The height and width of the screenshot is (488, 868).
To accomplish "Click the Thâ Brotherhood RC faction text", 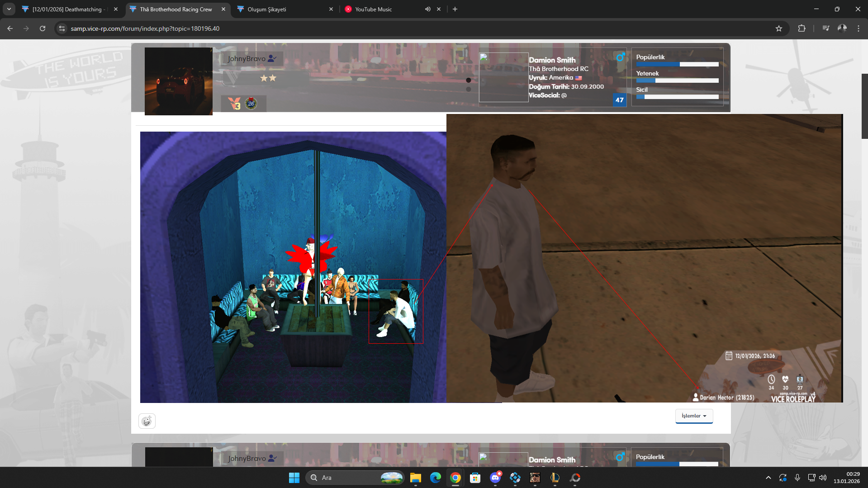I will pos(559,69).
